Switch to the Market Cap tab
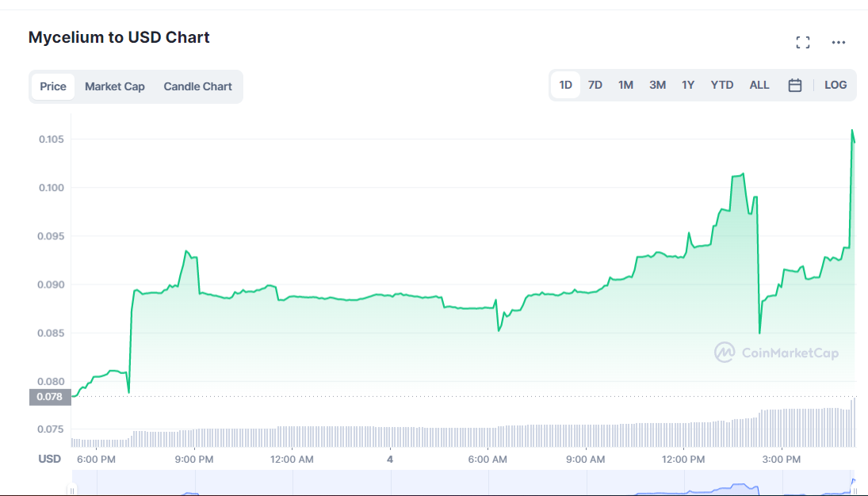 [x=115, y=86]
